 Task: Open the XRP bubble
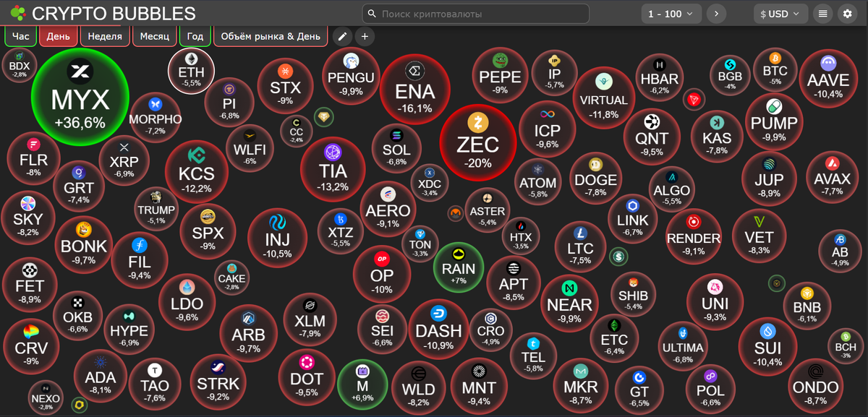click(124, 160)
